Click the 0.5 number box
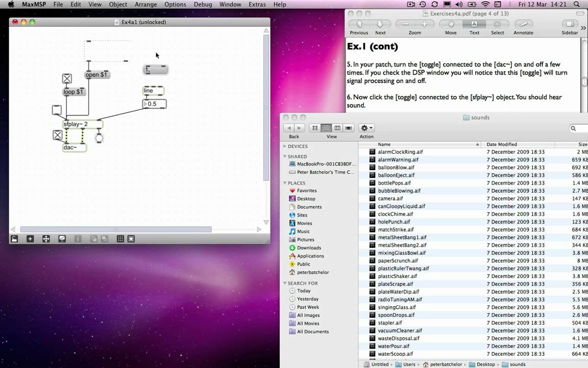Screen dimensions: 588x368 (x=155, y=104)
